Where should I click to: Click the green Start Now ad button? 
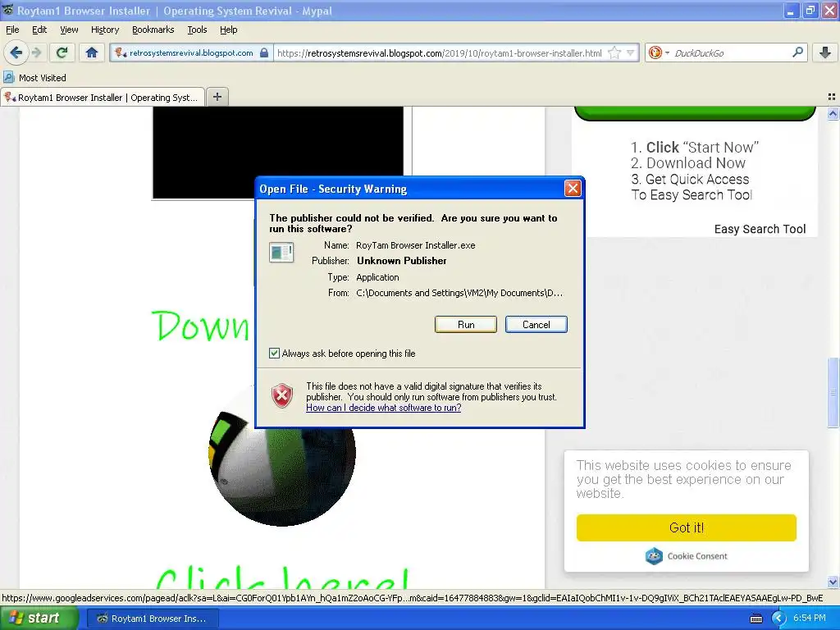pos(695,113)
